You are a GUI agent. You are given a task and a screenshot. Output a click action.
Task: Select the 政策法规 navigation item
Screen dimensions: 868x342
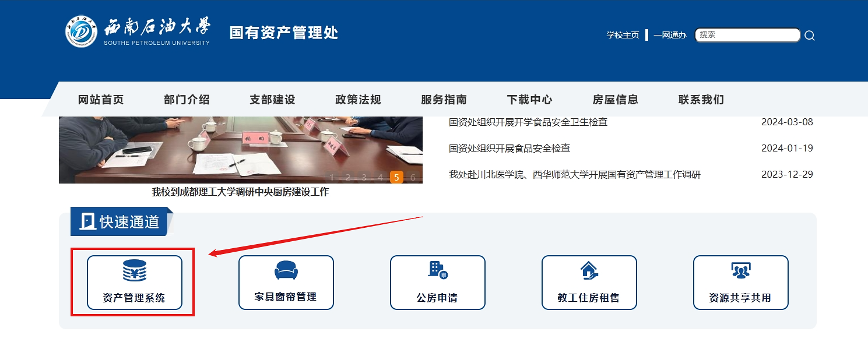click(x=358, y=100)
